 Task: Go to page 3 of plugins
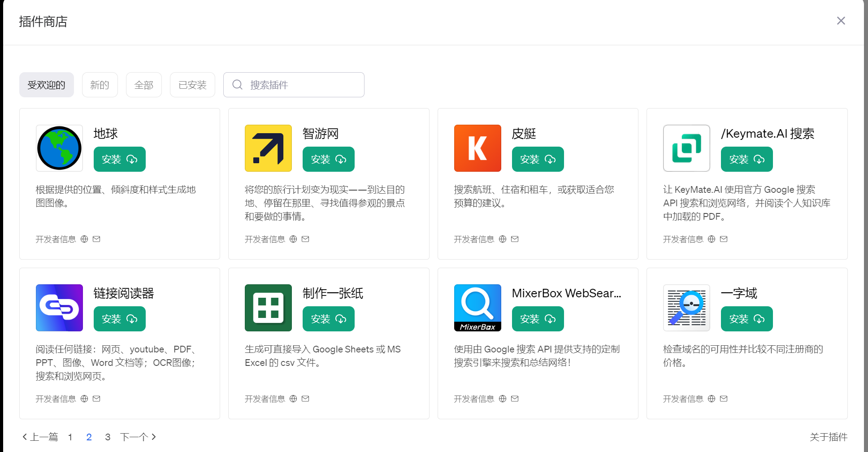108,436
